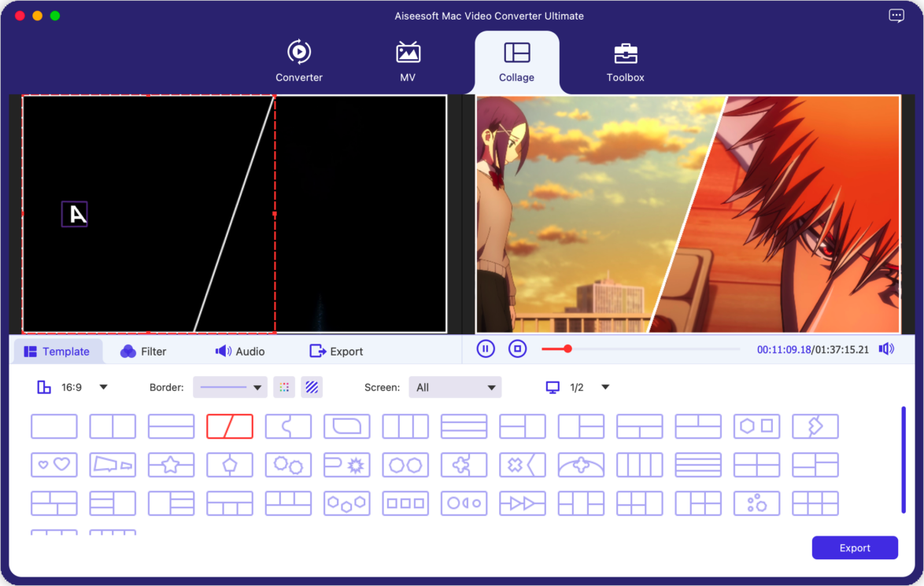Choose the three small squares template
This screenshot has width=924, height=586.
coord(405,503)
